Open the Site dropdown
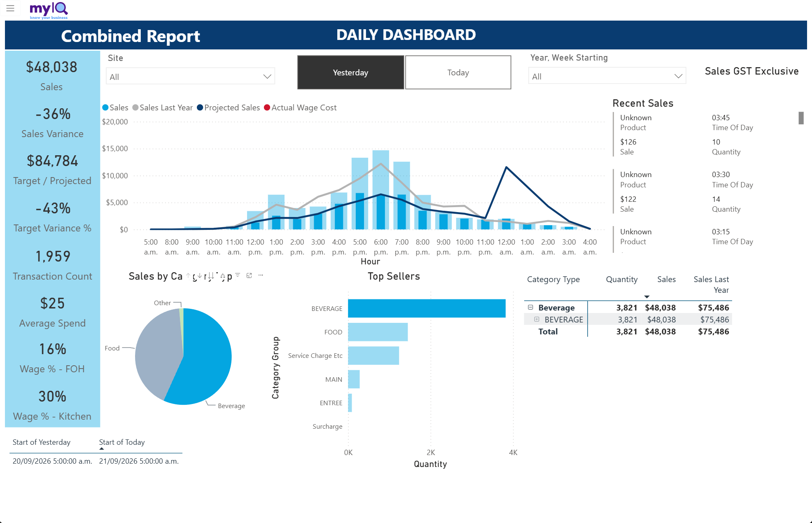The image size is (812, 523). tap(191, 77)
